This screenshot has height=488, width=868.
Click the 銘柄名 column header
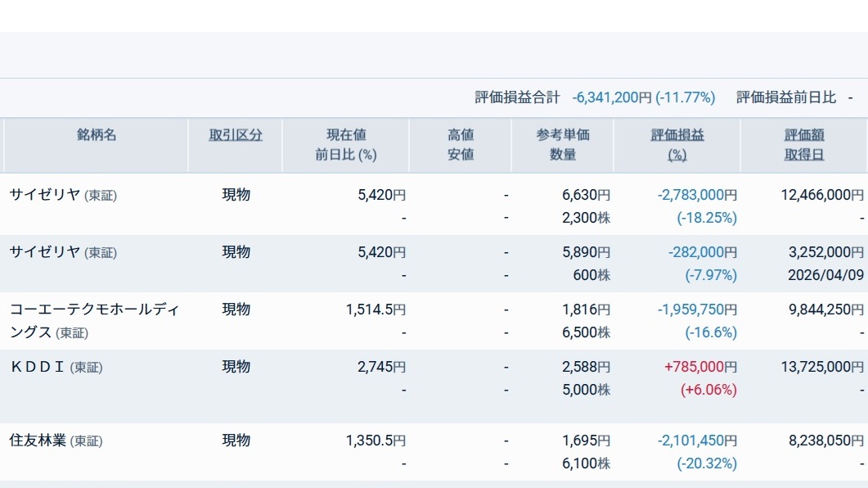click(x=97, y=134)
